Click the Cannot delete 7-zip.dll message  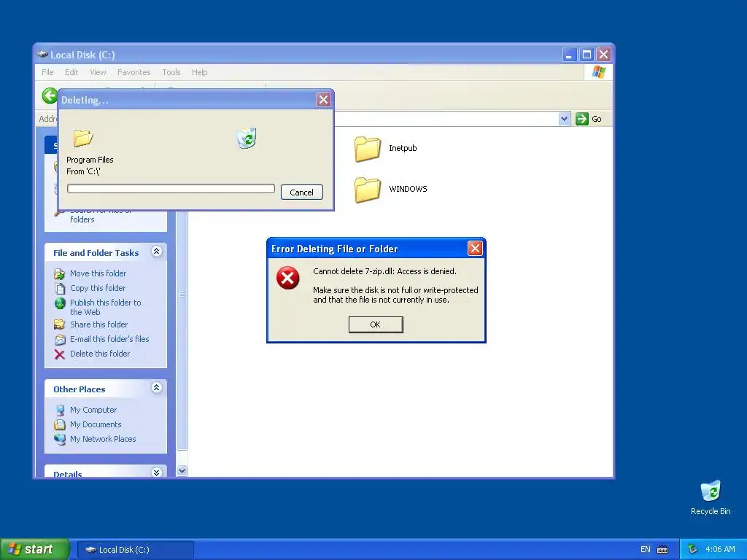pyautogui.click(x=384, y=271)
